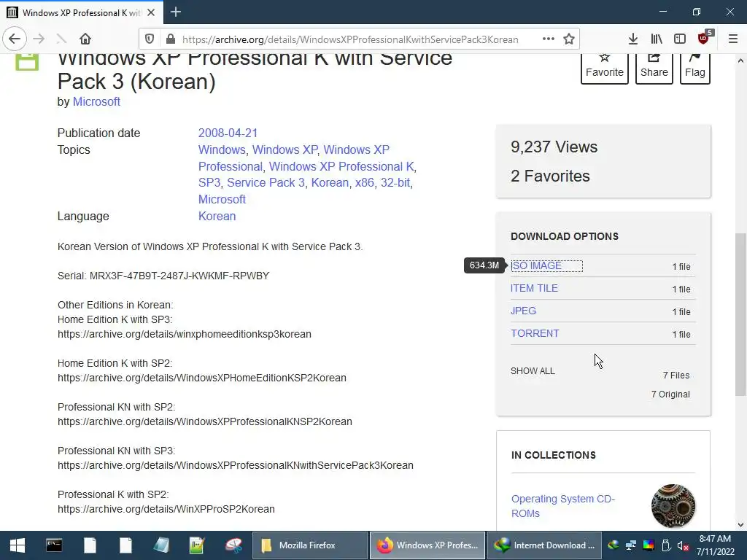Click the serial key text line
747x560 pixels.
[163, 276]
